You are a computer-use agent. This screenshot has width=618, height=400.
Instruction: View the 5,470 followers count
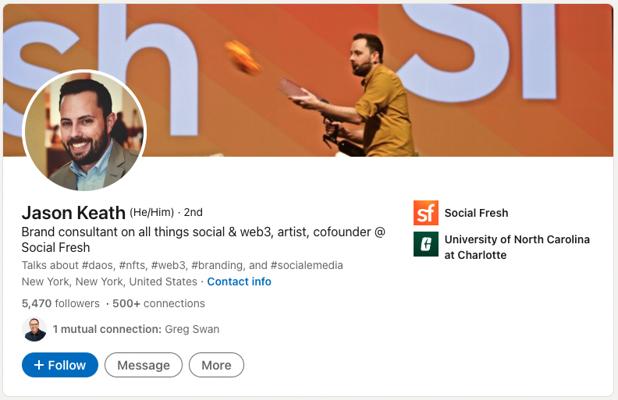coord(60,303)
